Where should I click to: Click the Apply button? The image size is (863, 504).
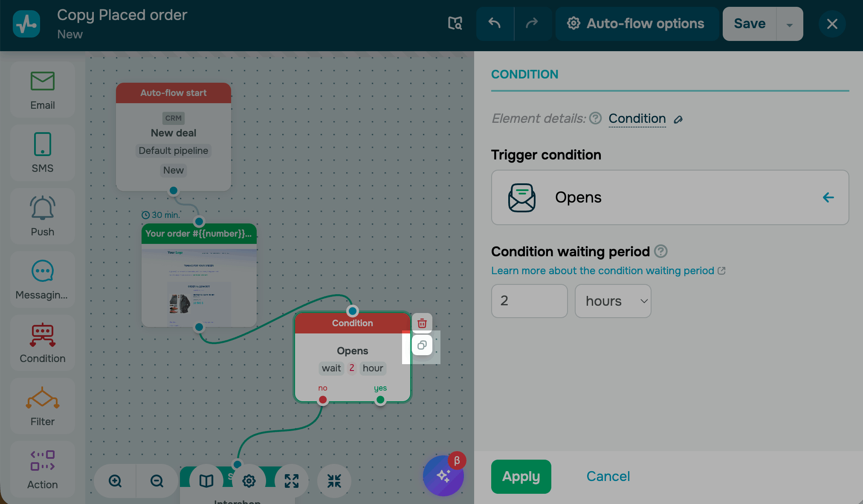(x=521, y=476)
